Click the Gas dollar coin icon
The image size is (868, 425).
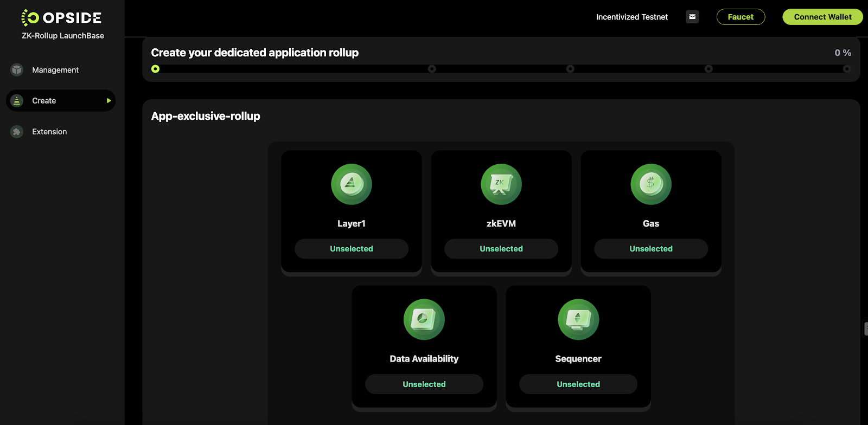click(651, 184)
